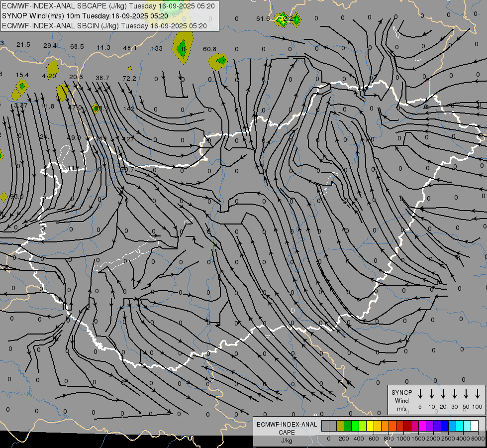Click the 50 m/s wind arrow in legend
487x448 pixels.
[466, 394]
